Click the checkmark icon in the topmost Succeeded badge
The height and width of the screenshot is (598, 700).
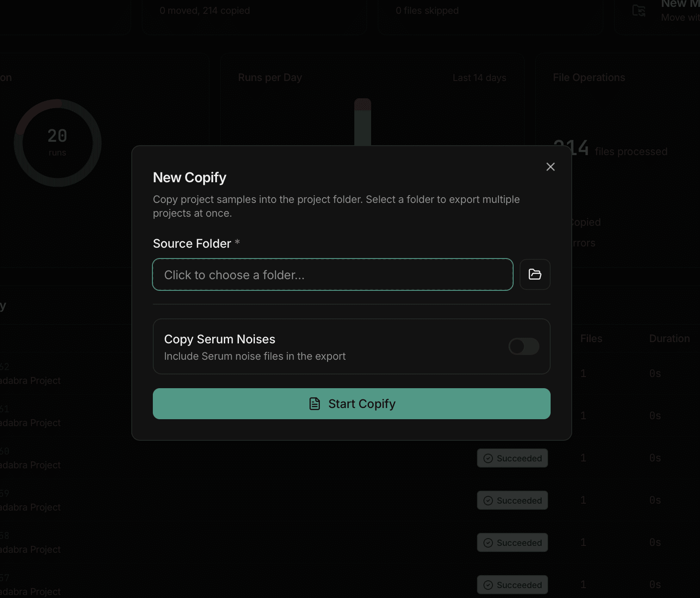pyautogui.click(x=489, y=458)
